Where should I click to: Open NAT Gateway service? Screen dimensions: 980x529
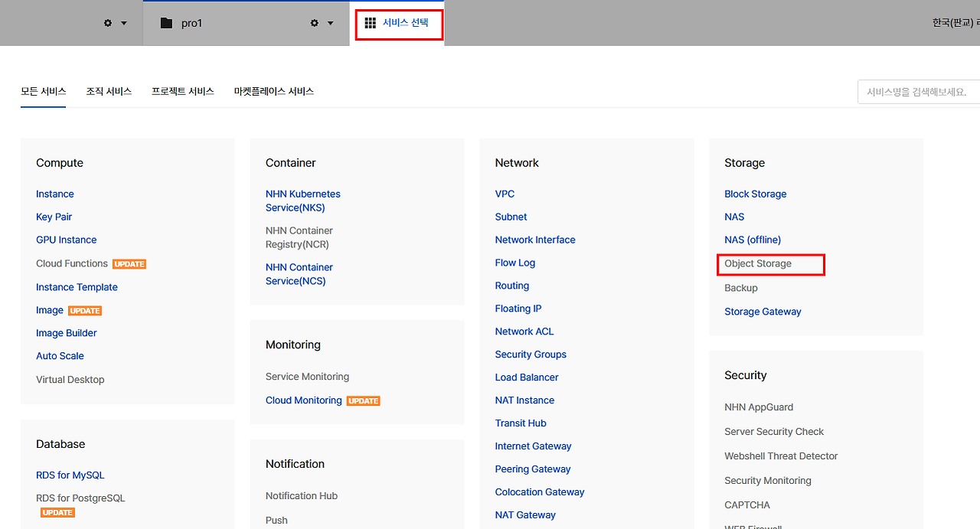pyautogui.click(x=525, y=515)
